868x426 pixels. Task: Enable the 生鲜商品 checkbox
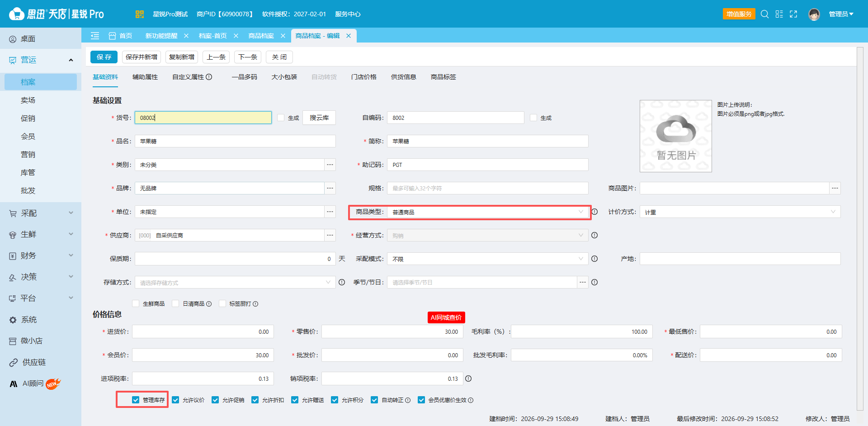click(x=136, y=303)
